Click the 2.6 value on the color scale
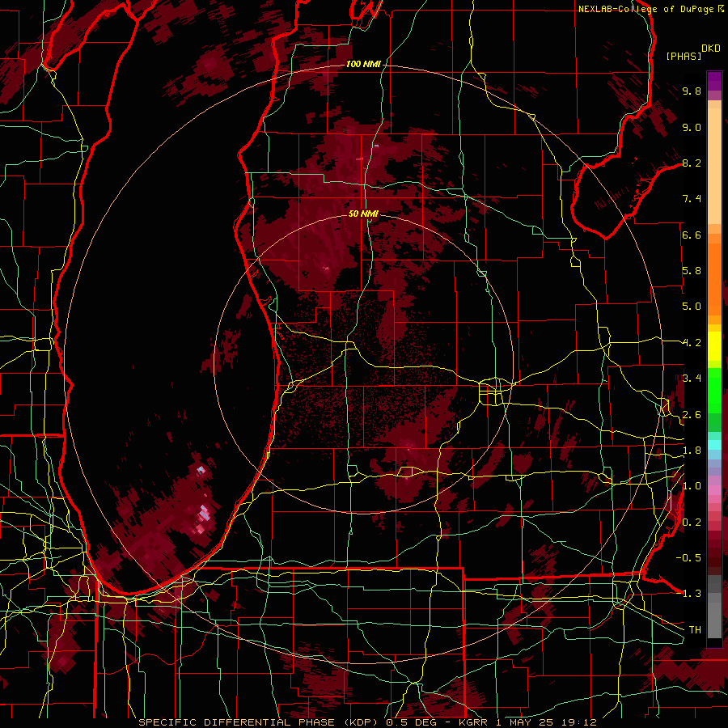The width and height of the screenshot is (728, 728). click(692, 415)
